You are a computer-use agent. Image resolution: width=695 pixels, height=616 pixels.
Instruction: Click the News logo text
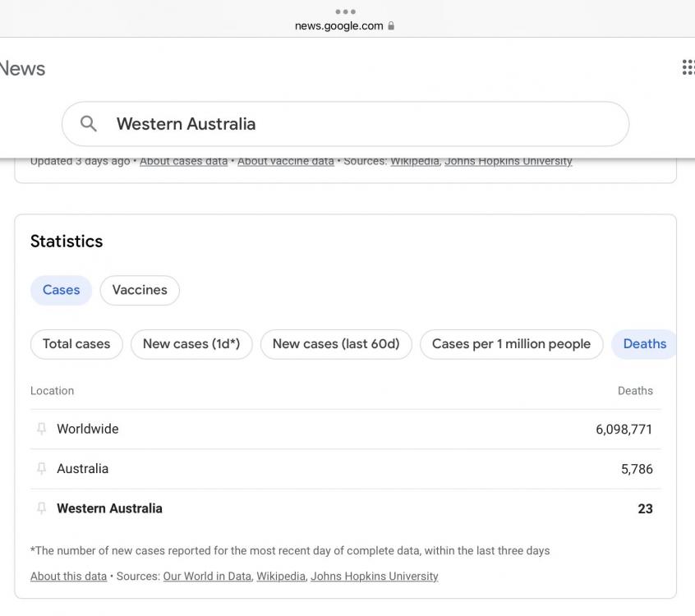point(22,69)
